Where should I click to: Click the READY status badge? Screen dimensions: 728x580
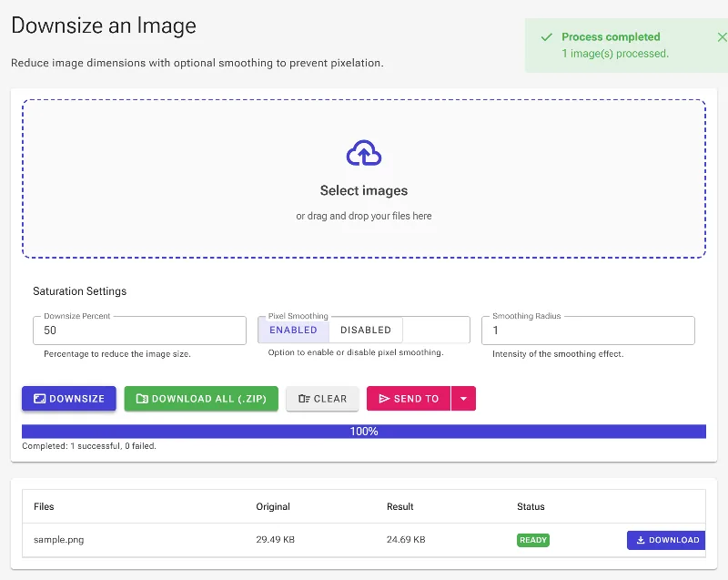click(533, 540)
